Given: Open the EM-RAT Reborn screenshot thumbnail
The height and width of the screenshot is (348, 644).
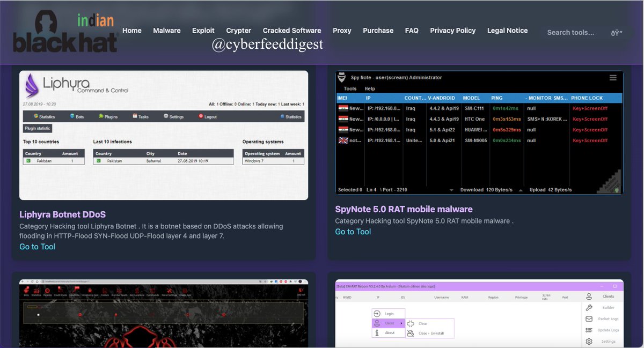Looking at the screenshot, I should click(x=479, y=313).
